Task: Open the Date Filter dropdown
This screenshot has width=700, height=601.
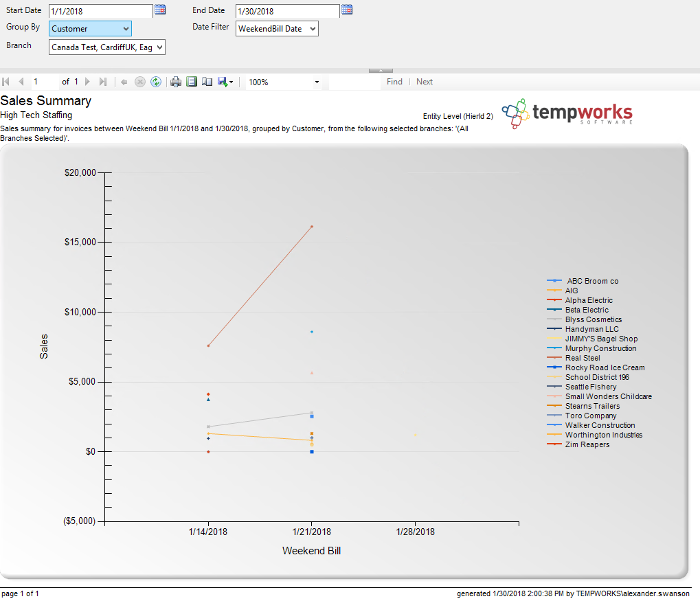Action: pyautogui.click(x=277, y=29)
